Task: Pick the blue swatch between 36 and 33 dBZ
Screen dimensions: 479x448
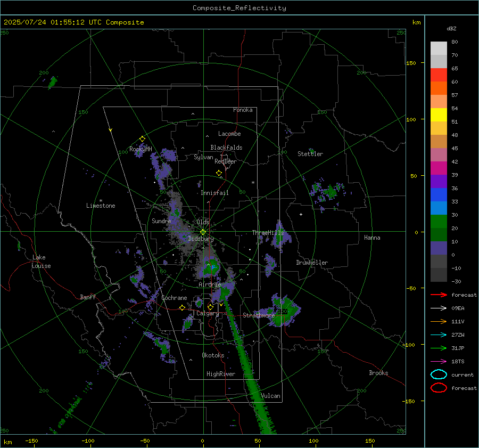Action: 439,195
